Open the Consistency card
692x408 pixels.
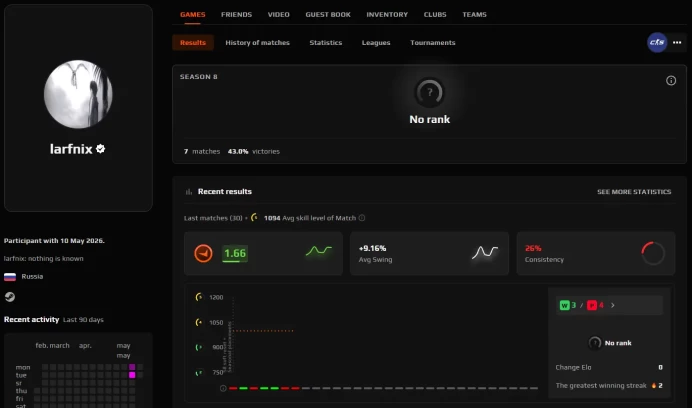click(596, 253)
